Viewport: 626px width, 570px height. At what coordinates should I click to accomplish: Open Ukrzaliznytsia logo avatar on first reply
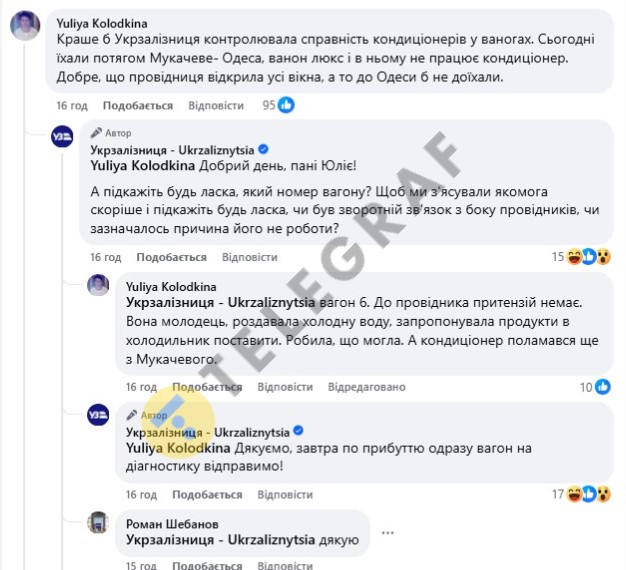click(x=62, y=136)
